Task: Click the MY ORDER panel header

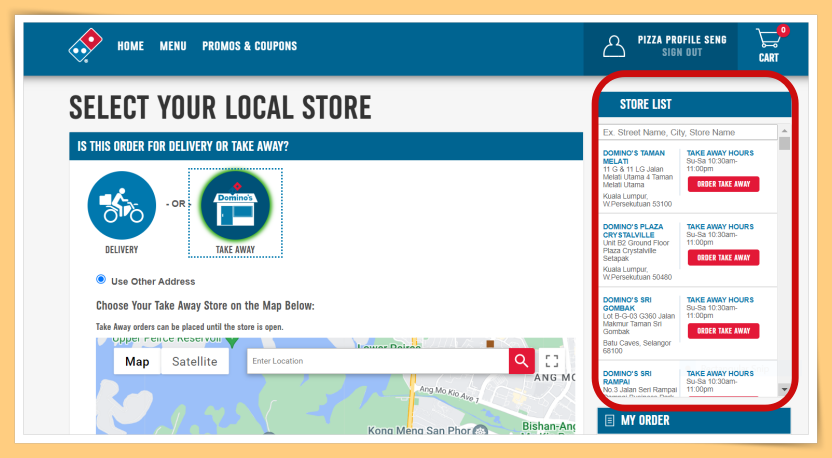Action: pos(694,421)
